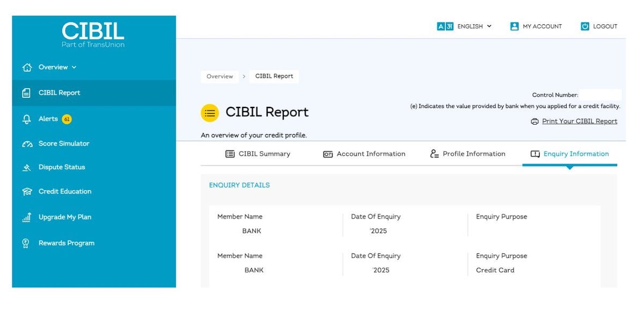Click the printer icon
The image size is (644, 309).
coord(535,121)
